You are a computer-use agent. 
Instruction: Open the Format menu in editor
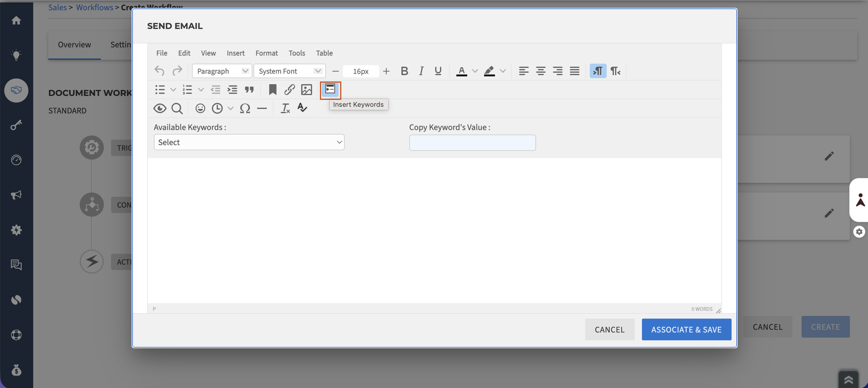point(266,53)
